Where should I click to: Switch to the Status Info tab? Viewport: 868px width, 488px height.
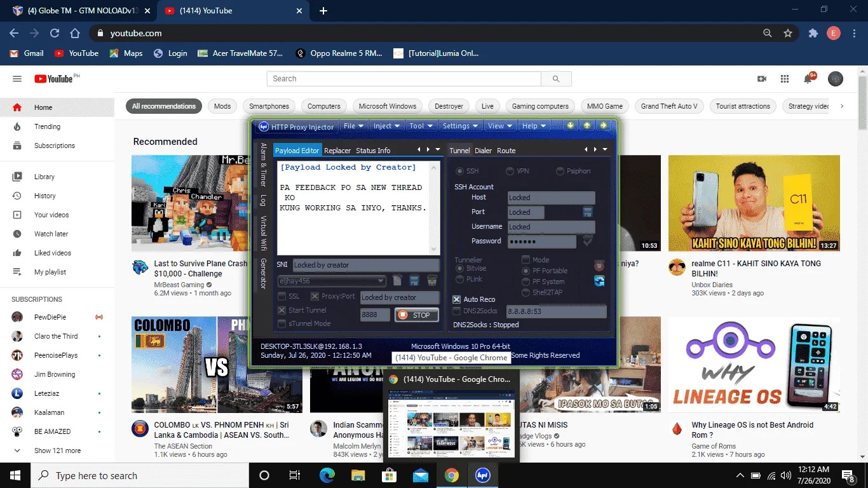click(x=373, y=151)
